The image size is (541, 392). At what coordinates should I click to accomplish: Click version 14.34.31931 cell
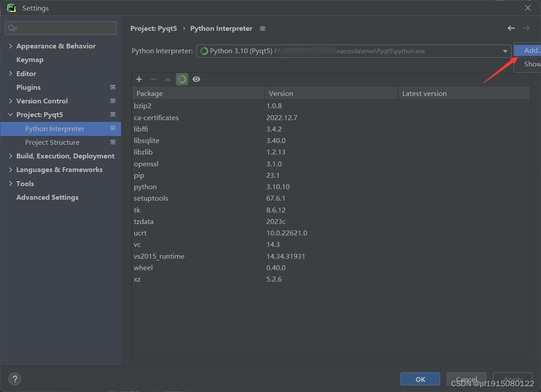point(286,256)
